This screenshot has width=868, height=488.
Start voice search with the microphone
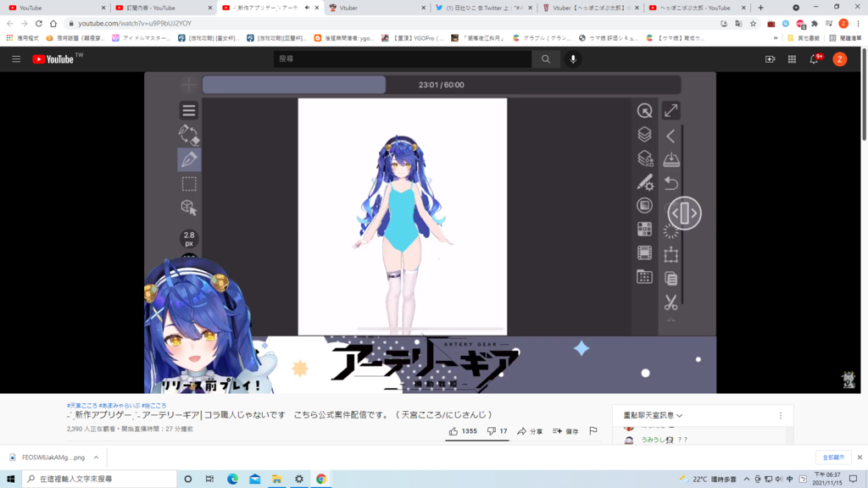pos(573,59)
